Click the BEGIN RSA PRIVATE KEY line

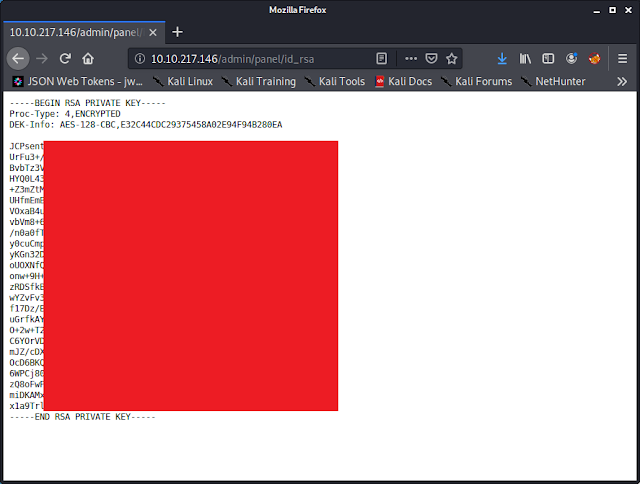88,103
